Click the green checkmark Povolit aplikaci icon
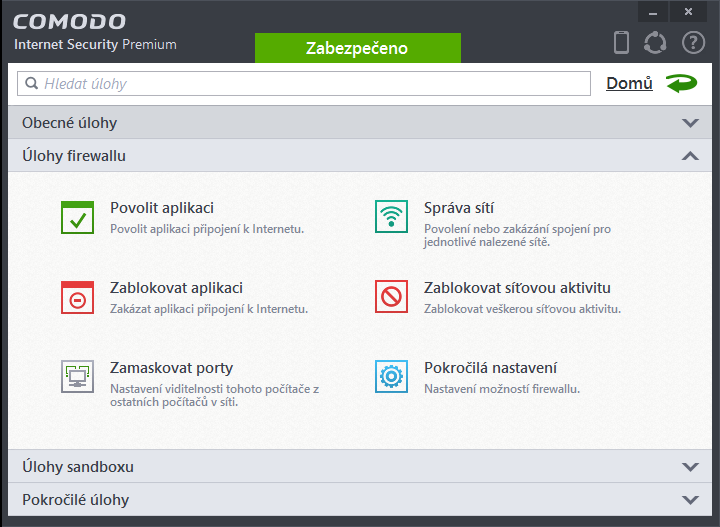 pyautogui.click(x=77, y=217)
